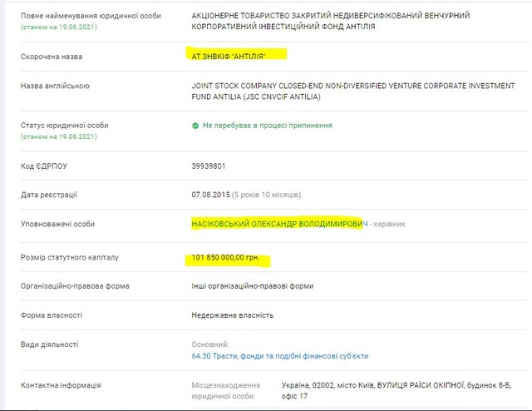Click the green check status icon
This screenshot has height=411, width=532.
coord(195,126)
